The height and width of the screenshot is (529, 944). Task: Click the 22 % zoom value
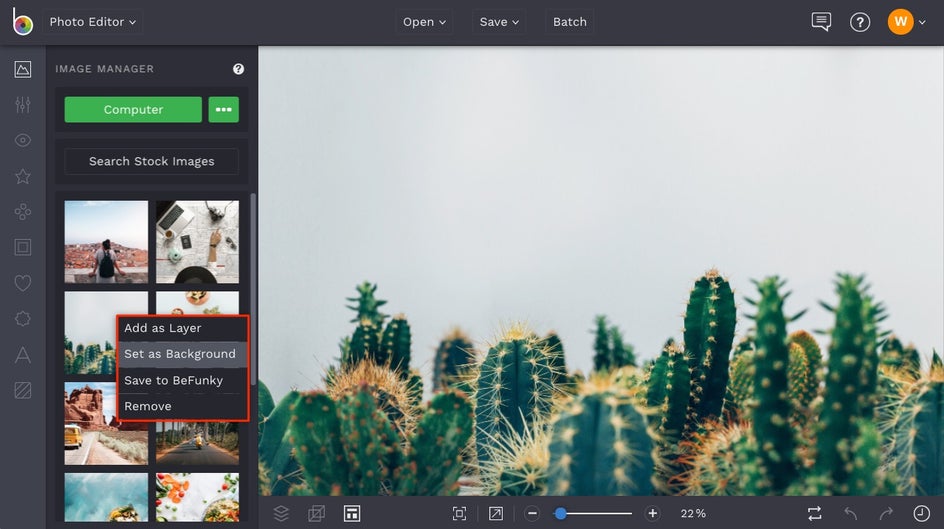tap(693, 513)
